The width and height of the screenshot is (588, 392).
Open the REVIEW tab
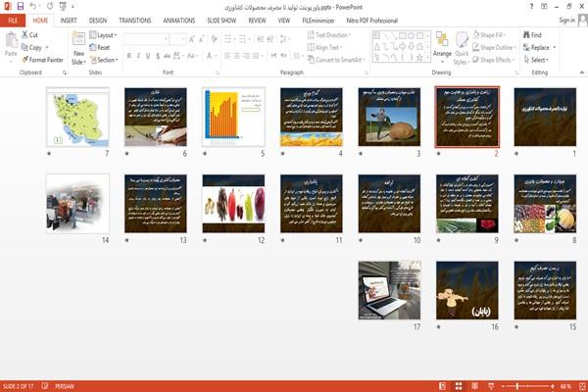click(x=257, y=21)
